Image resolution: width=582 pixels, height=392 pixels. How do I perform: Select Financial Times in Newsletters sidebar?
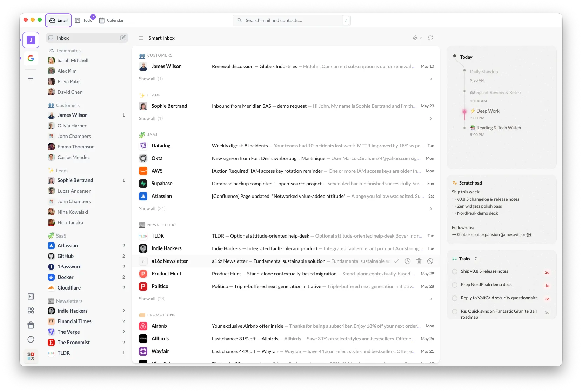(x=86, y=321)
